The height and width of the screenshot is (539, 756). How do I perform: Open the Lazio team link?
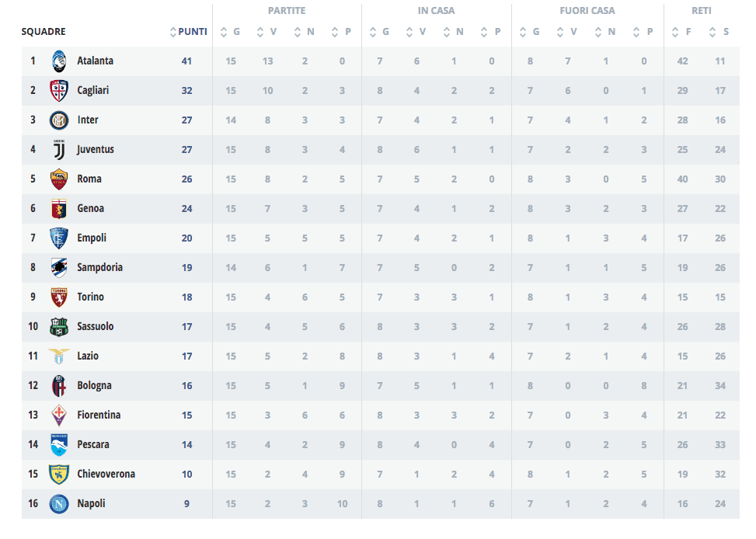click(88, 356)
